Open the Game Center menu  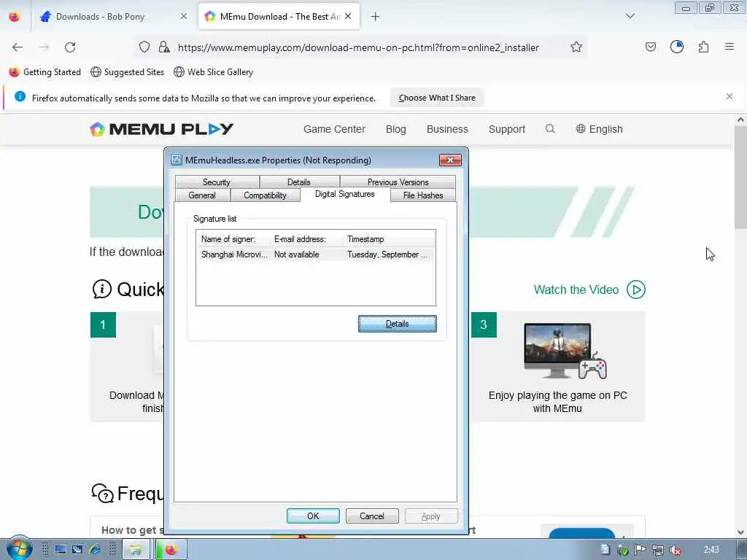pyautogui.click(x=334, y=129)
